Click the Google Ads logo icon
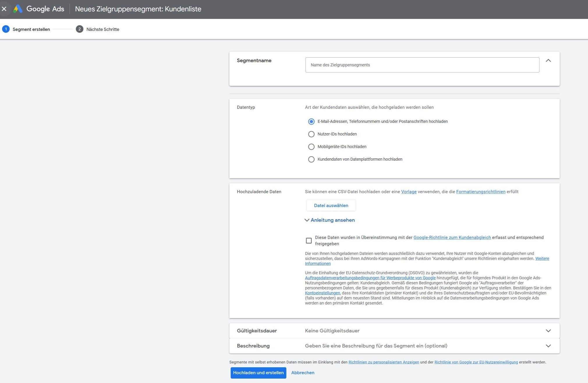Viewport: 588px width, 383px height. [17, 8]
